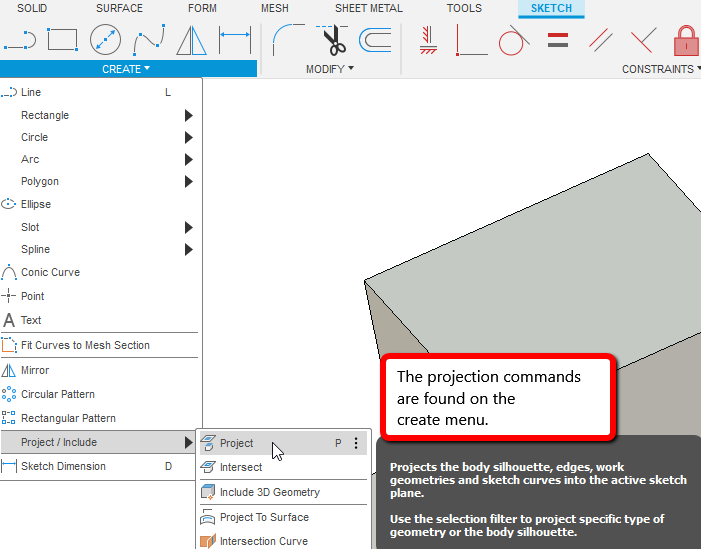Choose Point from the Create menu

tap(99, 296)
